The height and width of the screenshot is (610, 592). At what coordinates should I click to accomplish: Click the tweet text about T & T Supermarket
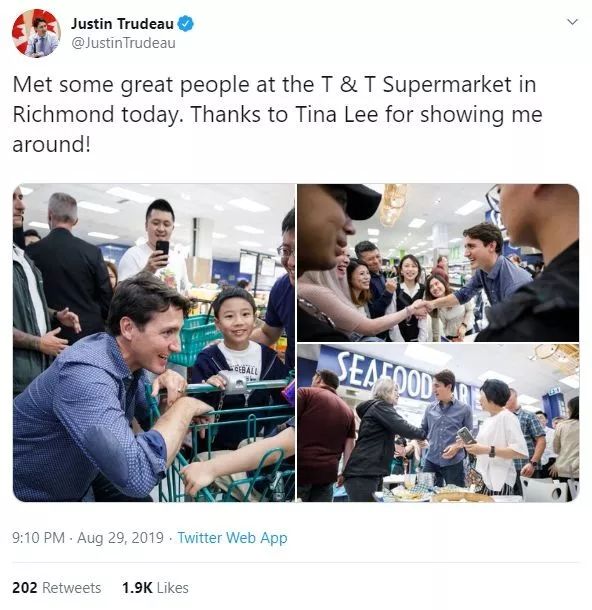point(277,114)
